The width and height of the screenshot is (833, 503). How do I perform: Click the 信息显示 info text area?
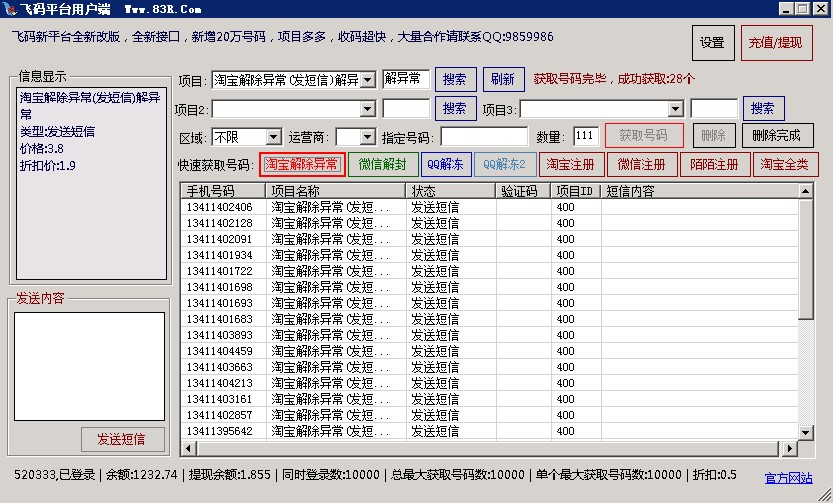pyautogui.click(x=91, y=183)
